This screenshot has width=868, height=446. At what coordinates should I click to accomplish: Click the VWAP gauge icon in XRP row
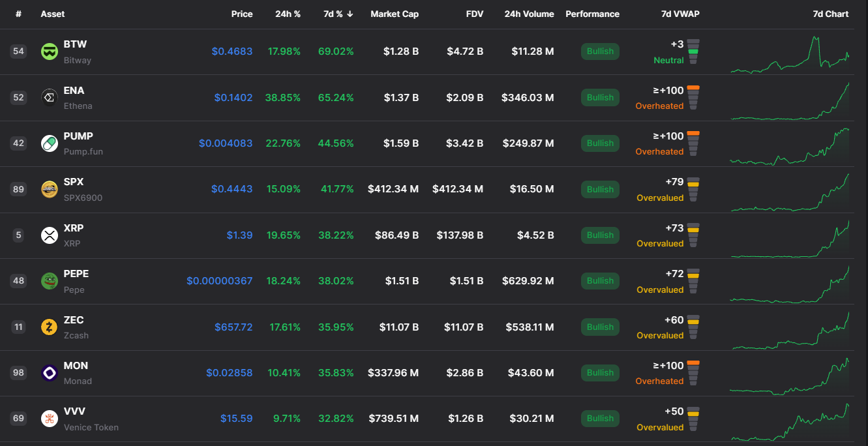tap(693, 235)
